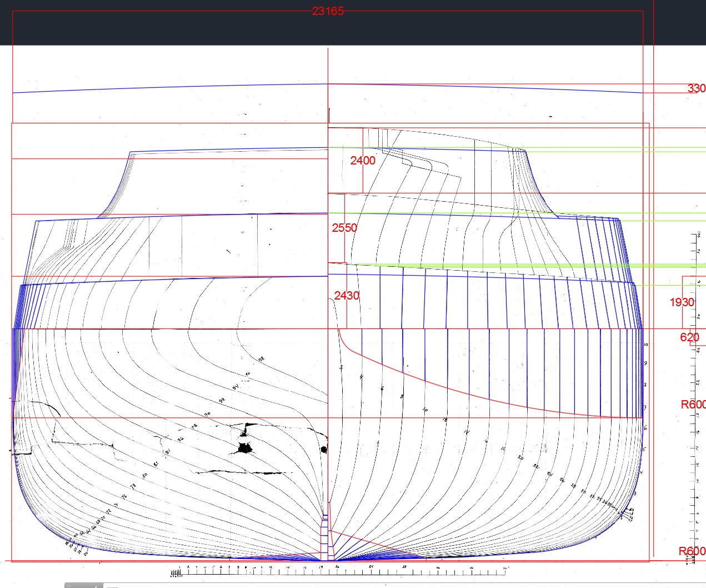Click the dark header band at top
Screen dimensions: 706x588
point(167,28)
